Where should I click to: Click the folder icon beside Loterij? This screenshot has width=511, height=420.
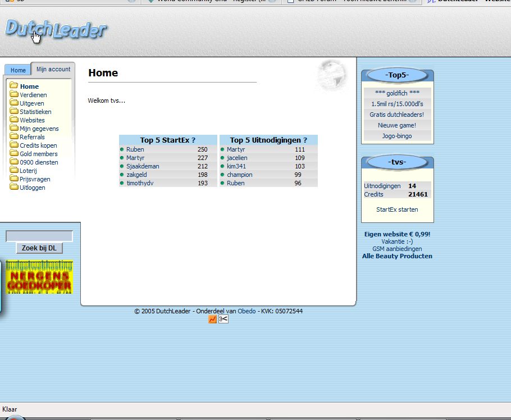coord(14,170)
